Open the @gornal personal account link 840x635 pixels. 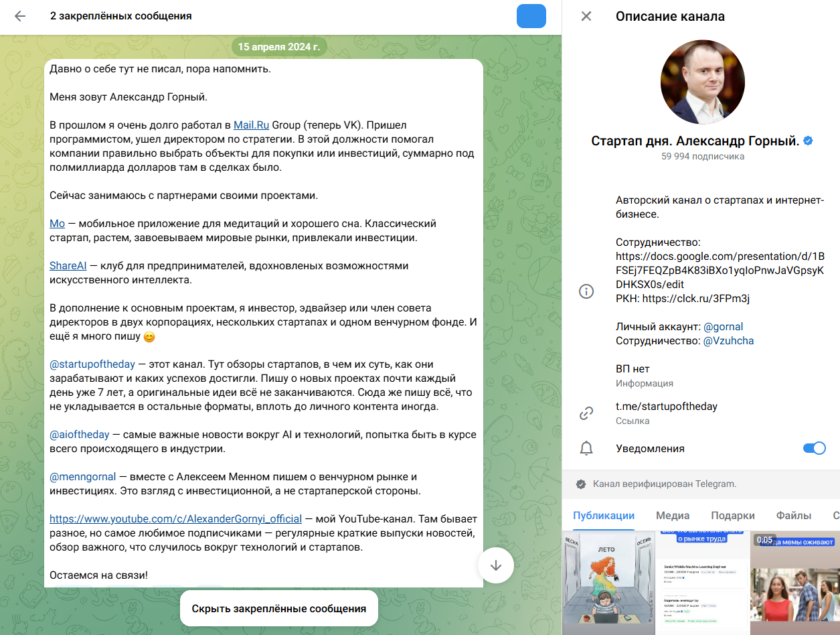click(x=724, y=327)
